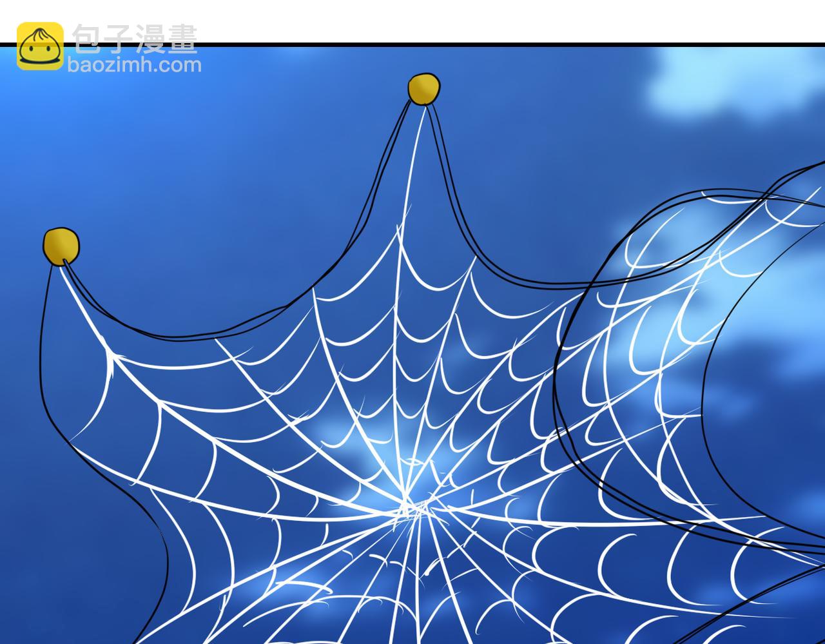Click the 包子漫畫 title text
This screenshot has height=644, width=825.
[x=135, y=38]
